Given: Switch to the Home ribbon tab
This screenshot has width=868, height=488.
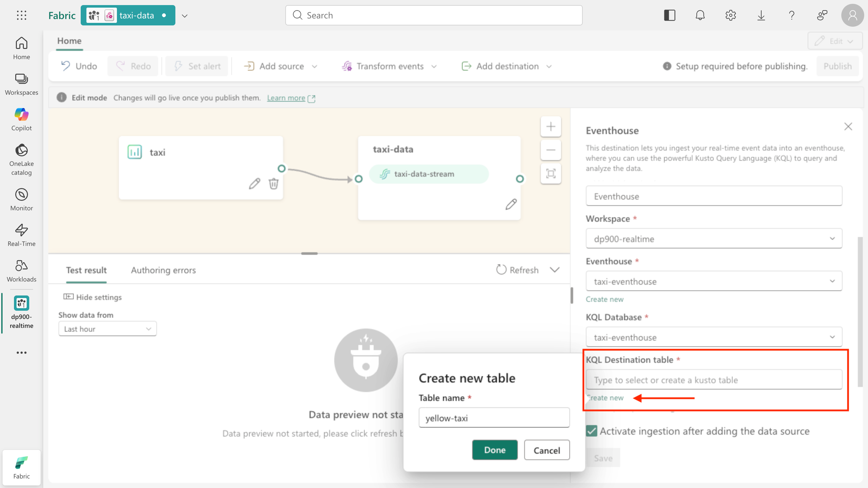Looking at the screenshot, I should click(69, 41).
